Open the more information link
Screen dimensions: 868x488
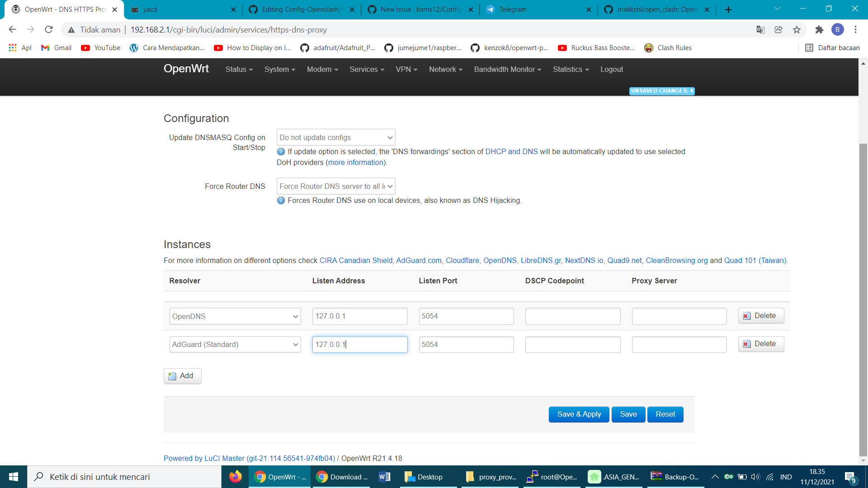(356, 163)
